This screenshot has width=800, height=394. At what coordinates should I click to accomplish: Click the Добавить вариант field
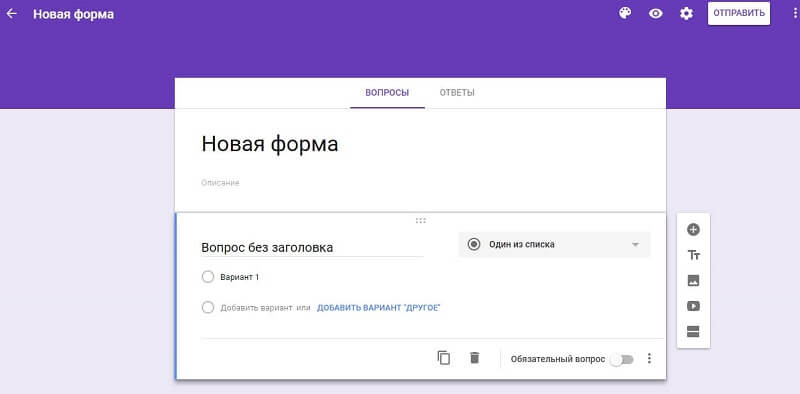256,308
